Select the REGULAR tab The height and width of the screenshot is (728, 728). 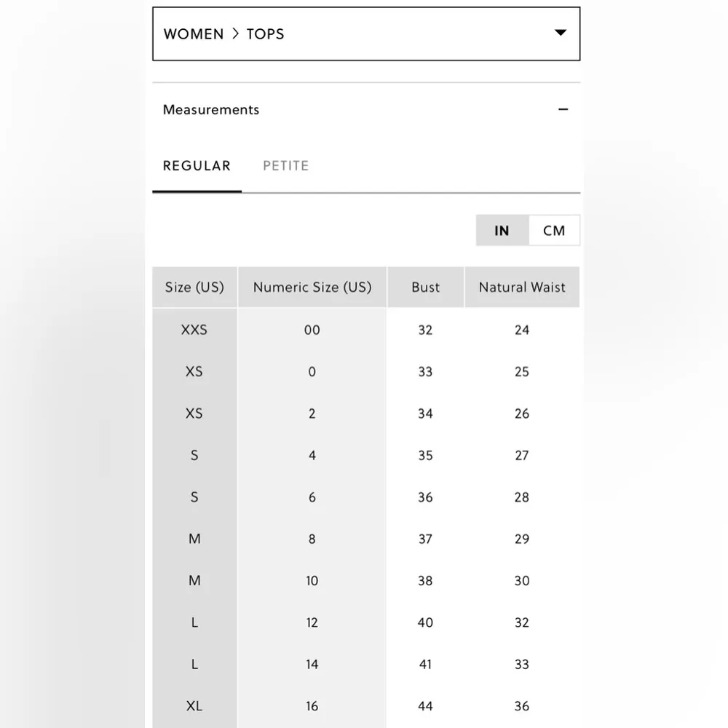(197, 166)
